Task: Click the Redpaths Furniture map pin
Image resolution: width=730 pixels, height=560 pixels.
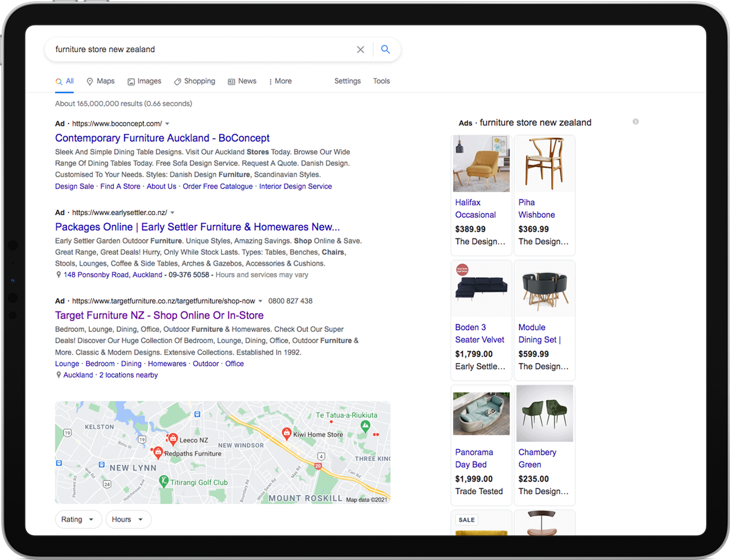Action: [158, 452]
